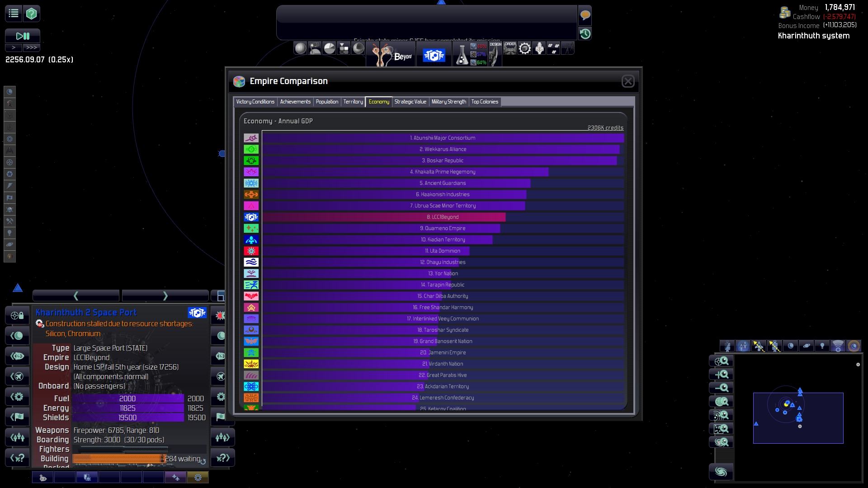Open the message history clock icon
Screen dimensions: 868x488
[585, 34]
